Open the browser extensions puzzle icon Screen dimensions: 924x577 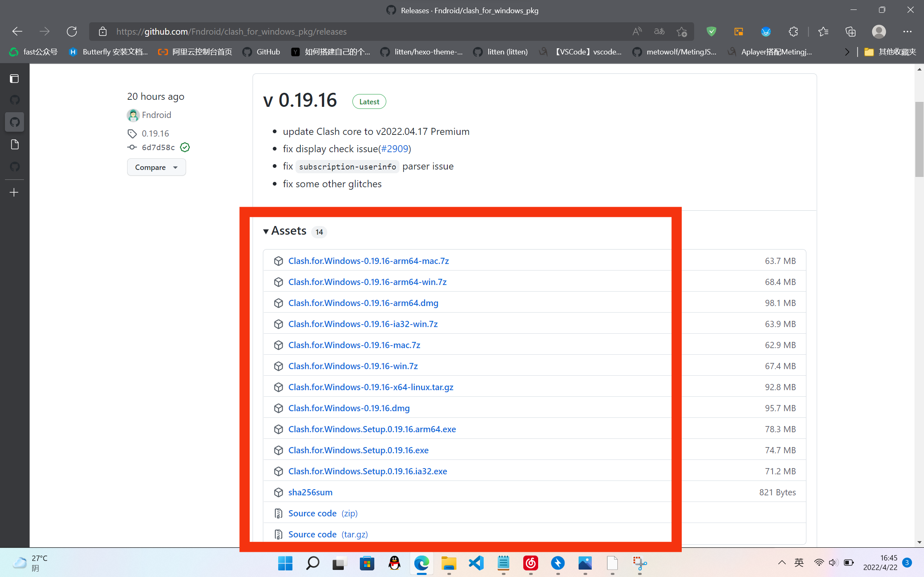pos(793,31)
